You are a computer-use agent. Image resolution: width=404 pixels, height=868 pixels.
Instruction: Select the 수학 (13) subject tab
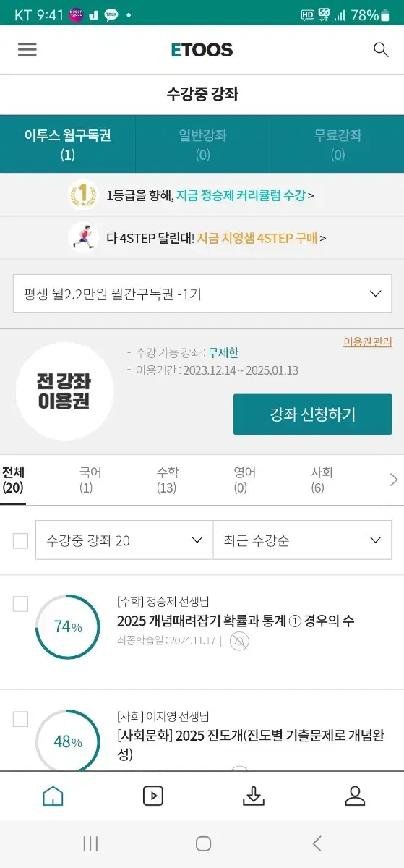coord(167,480)
